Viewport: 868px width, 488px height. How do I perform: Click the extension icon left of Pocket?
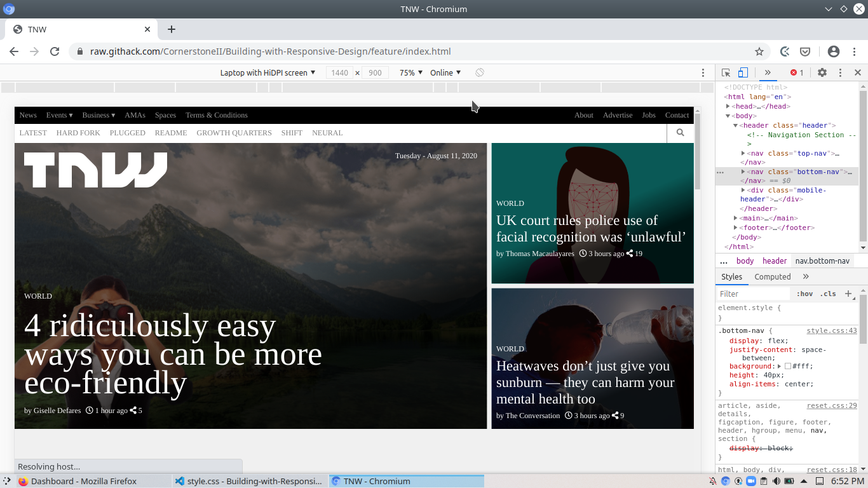click(785, 51)
